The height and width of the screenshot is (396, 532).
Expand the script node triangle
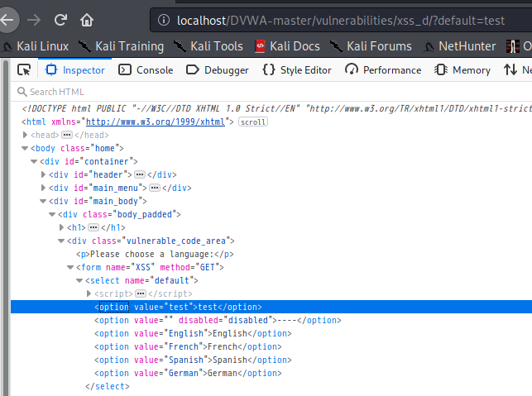pyautogui.click(x=89, y=293)
